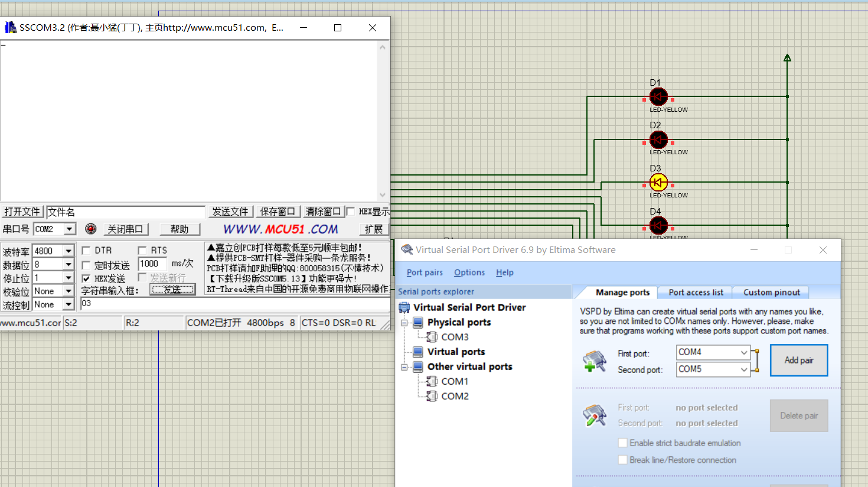The height and width of the screenshot is (487, 868).
Task: Collapse the Other virtual ports tree node
Action: coord(404,367)
